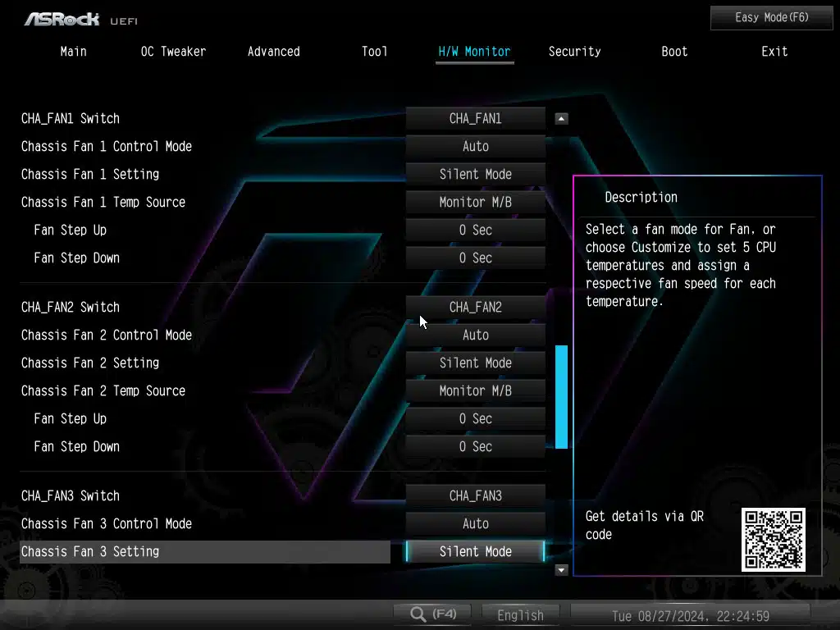Open CHA_FAN2 Switch selector

pyautogui.click(x=475, y=308)
